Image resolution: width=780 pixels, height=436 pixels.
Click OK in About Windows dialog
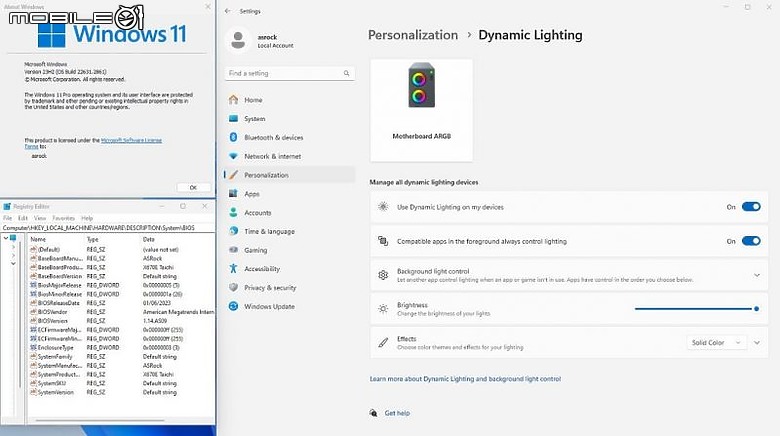point(194,188)
